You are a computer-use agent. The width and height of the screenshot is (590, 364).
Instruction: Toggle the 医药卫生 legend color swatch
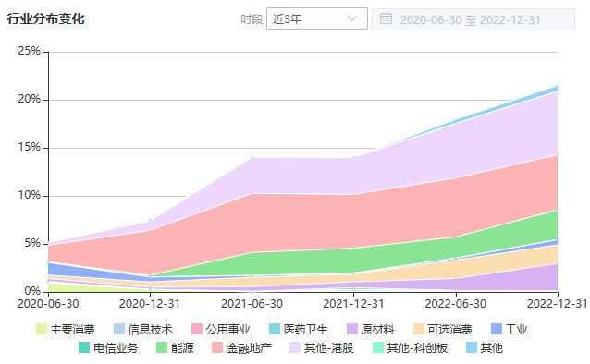click(x=275, y=329)
